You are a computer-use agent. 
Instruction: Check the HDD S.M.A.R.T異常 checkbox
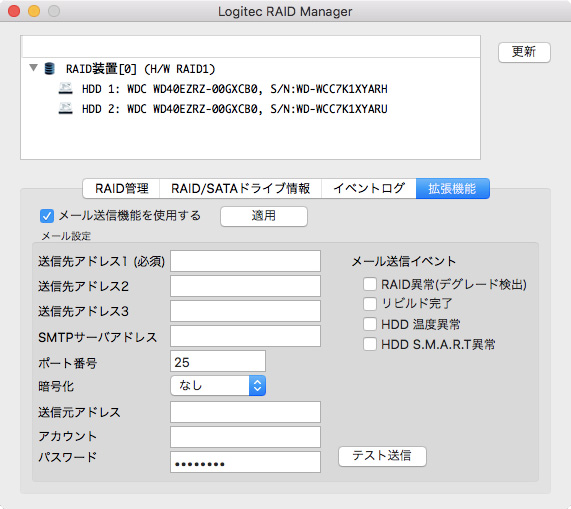click(370, 344)
